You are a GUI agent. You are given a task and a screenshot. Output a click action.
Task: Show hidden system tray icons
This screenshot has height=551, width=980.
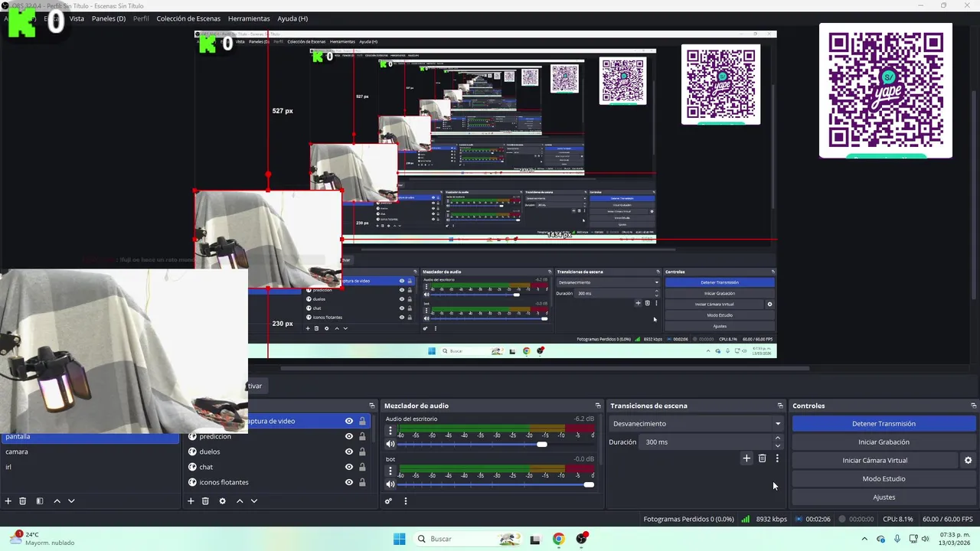(864, 539)
